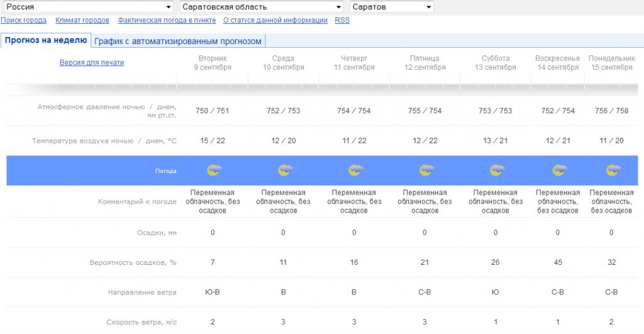Open the RSS feed link
The height and width of the screenshot is (334, 644).
coord(342,20)
